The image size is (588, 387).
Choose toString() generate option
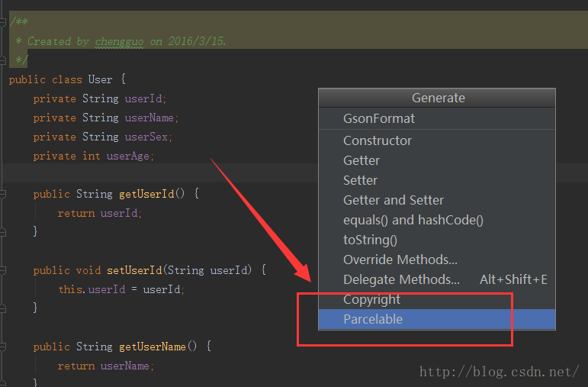[437, 240]
